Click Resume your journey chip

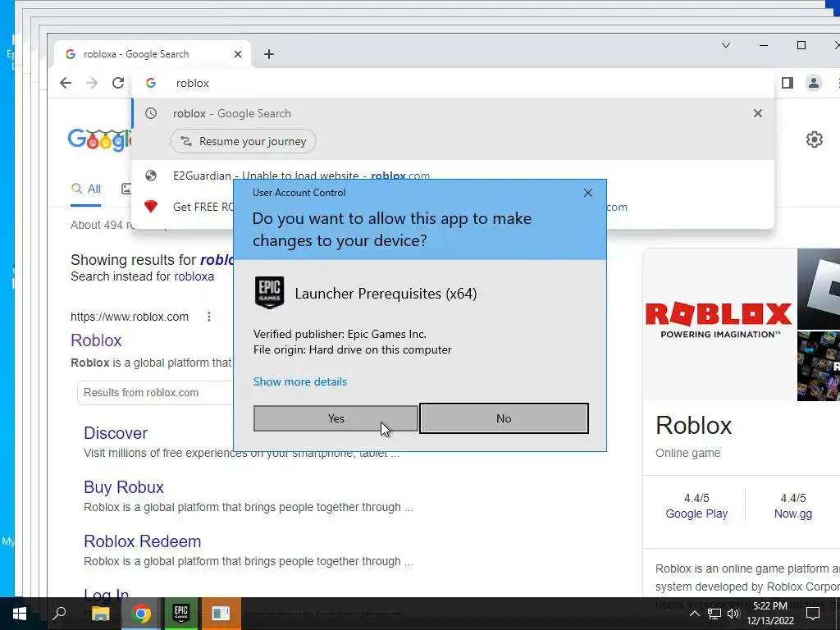(243, 141)
